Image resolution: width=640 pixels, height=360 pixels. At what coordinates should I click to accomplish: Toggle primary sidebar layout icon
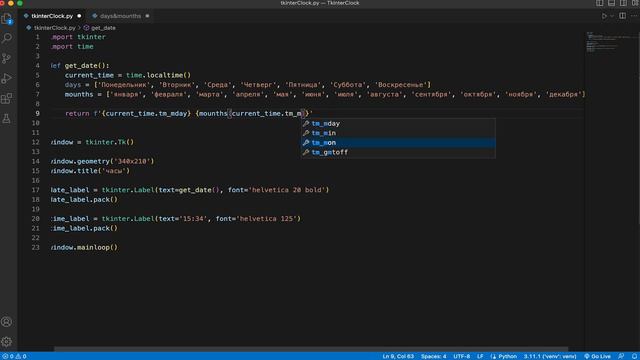point(600,3)
